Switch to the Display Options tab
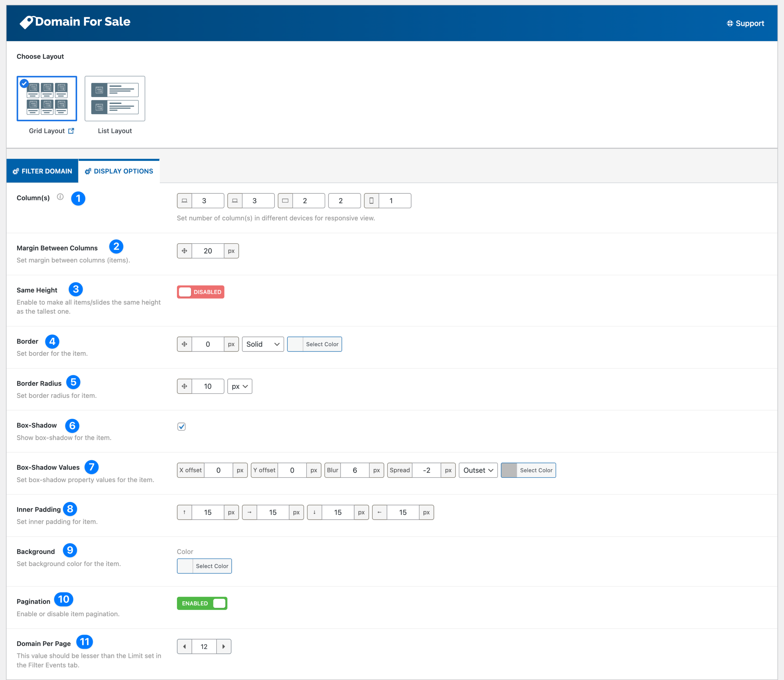Screen dimensions: 784x680 (x=119, y=171)
